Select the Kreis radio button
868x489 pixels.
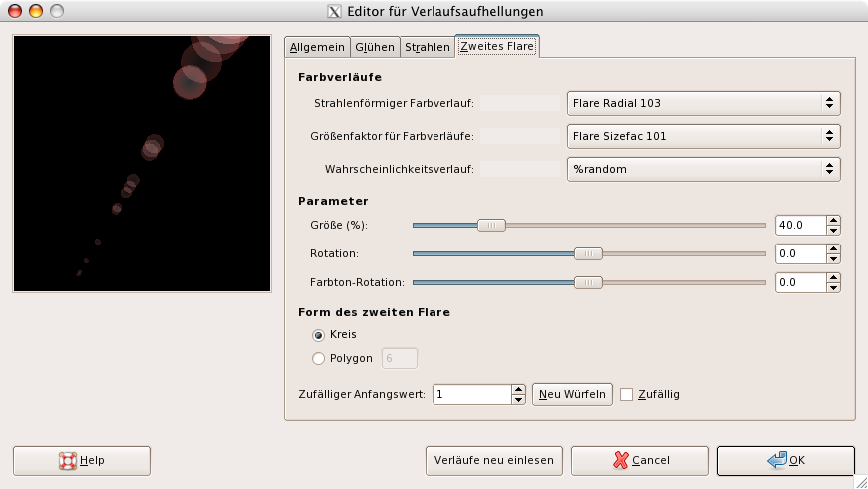point(319,334)
